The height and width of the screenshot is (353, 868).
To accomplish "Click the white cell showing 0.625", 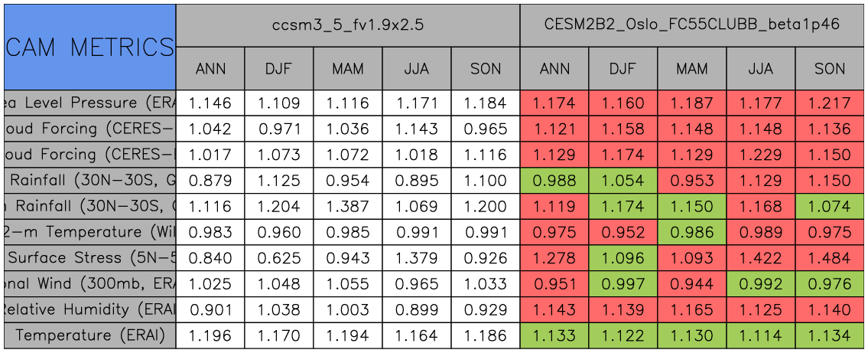I will click(x=279, y=258).
